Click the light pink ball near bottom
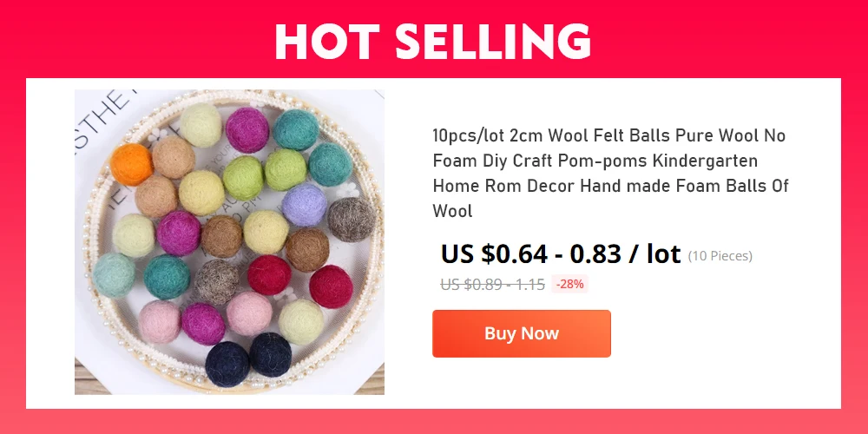The image size is (868, 434). 249,314
